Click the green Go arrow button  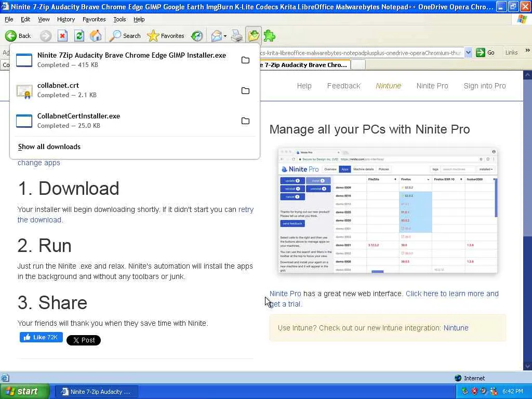(x=485, y=52)
